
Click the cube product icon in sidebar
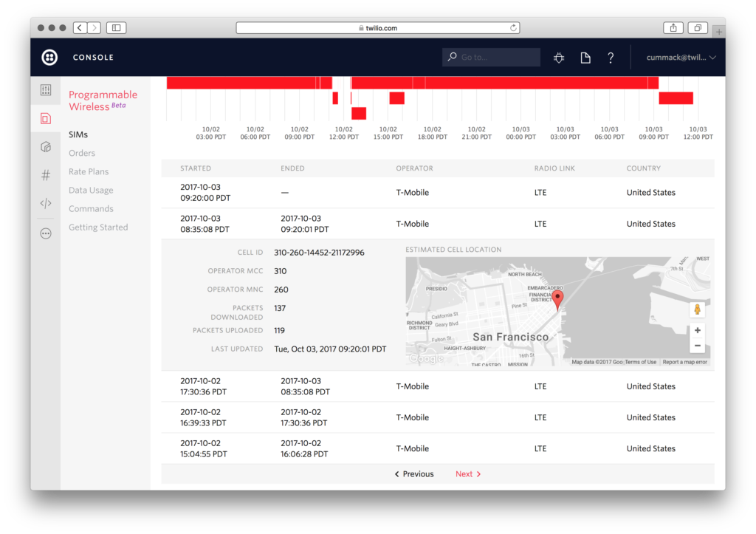(46, 147)
